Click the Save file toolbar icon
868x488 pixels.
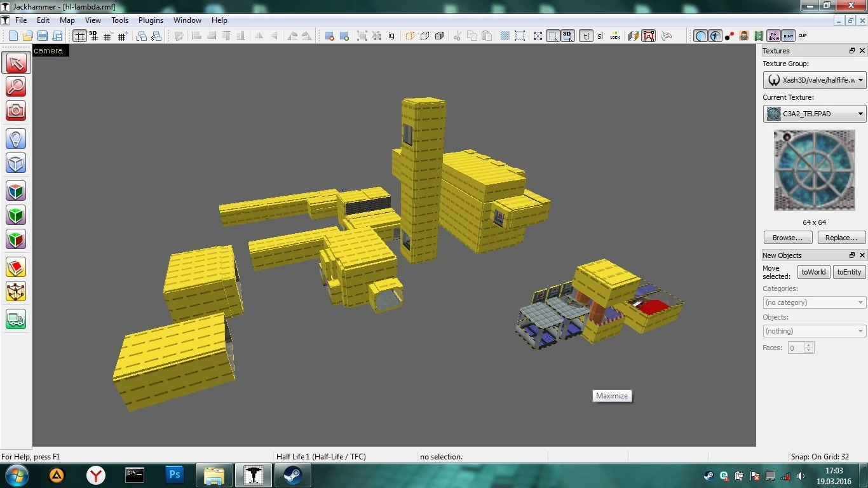pyautogui.click(x=43, y=36)
